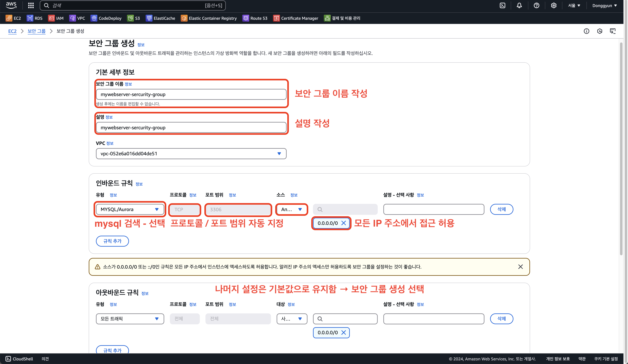Open the S3 service shortcut
628x364 pixels.
pos(134,18)
